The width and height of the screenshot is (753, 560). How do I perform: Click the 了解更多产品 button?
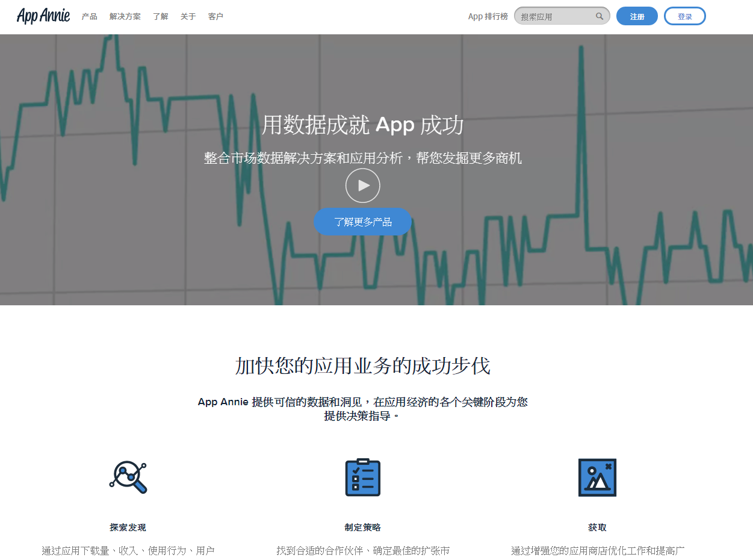(362, 222)
